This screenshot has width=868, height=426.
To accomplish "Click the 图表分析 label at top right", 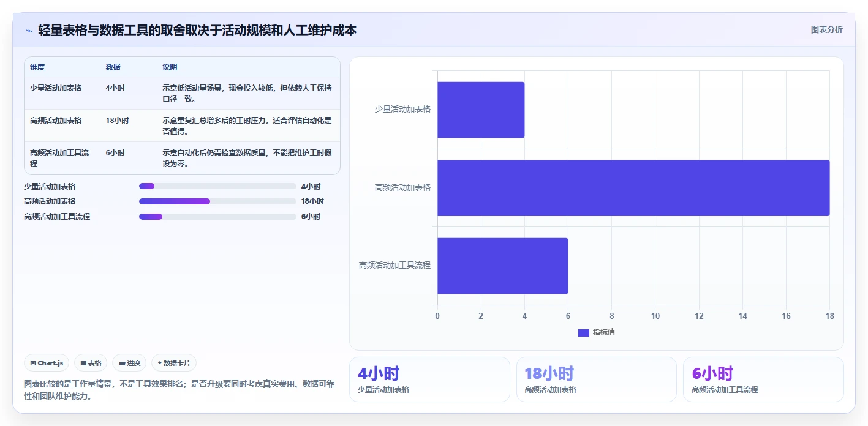I will pos(826,29).
